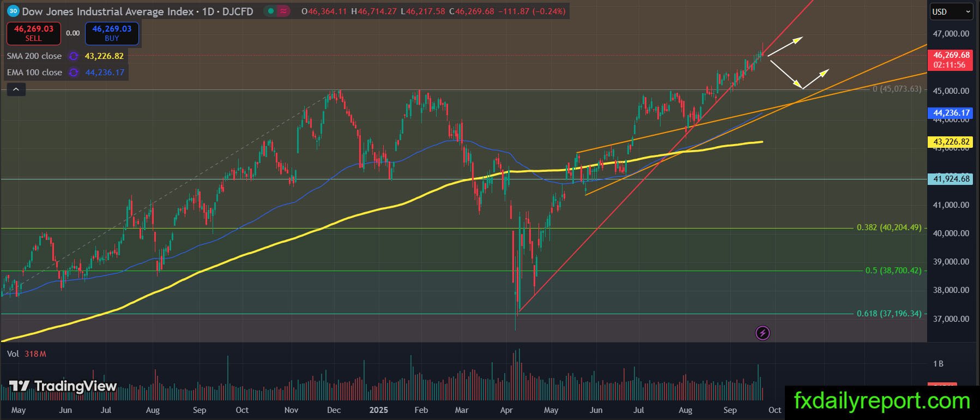The width and height of the screenshot is (980, 420).
Task: Click the Dec label on the time axis
Action: coord(334,410)
